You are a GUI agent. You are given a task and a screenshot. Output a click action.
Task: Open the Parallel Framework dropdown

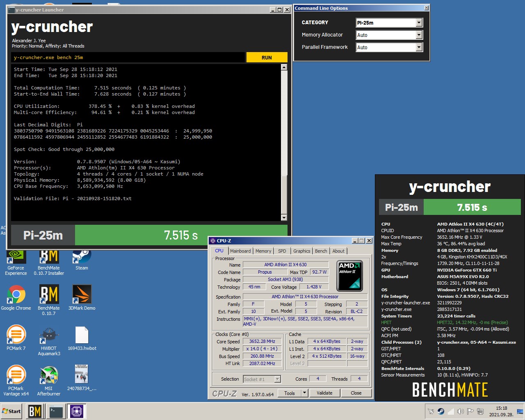[x=419, y=47]
